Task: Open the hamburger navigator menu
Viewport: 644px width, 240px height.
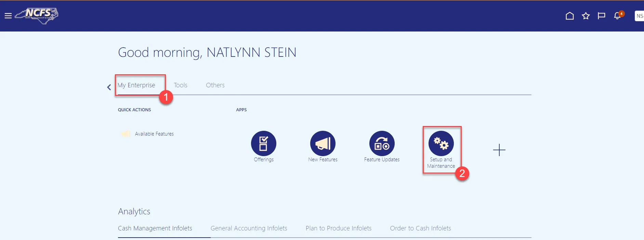Action: (x=8, y=16)
